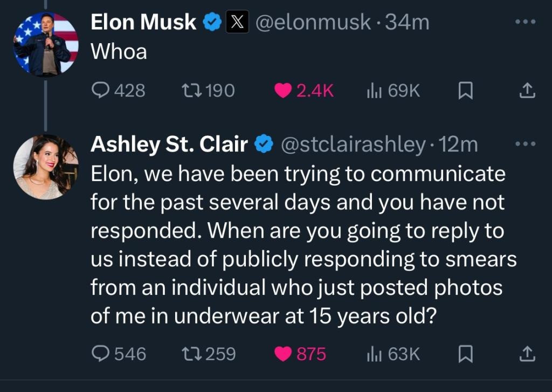Open view analytics for Elon's tweet
This screenshot has width=552, height=392.
coord(375,90)
